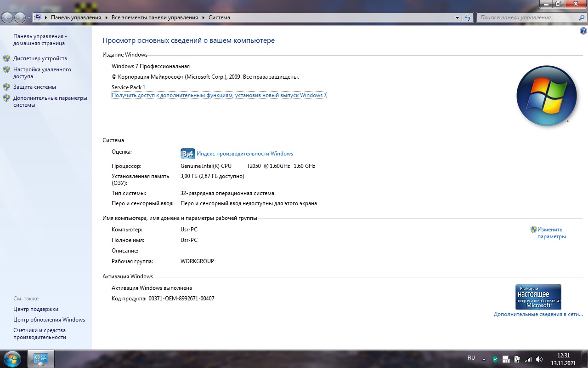Open the Windows Start menu
588x368 pixels.
(12, 359)
